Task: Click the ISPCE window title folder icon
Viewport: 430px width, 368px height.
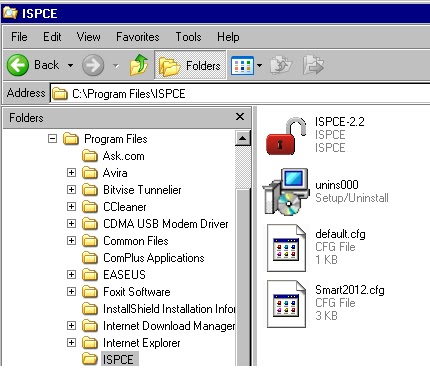Action: (10, 13)
